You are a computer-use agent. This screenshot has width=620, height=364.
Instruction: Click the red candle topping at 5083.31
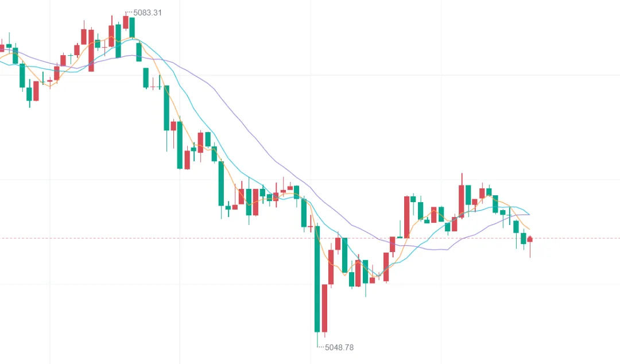[x=125, y=22]
